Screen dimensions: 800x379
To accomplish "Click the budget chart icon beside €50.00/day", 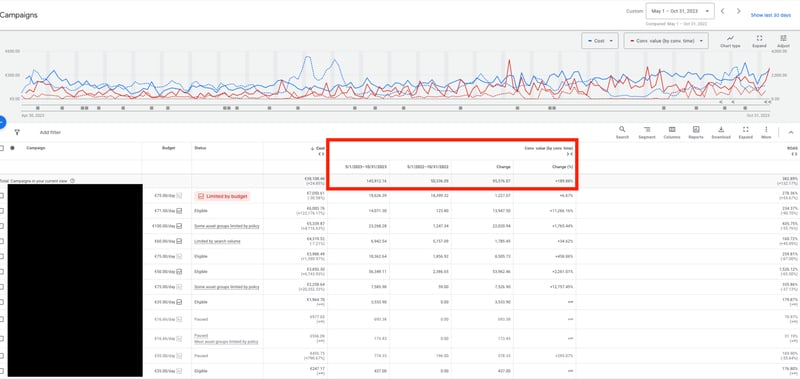I will pos(179,271).
